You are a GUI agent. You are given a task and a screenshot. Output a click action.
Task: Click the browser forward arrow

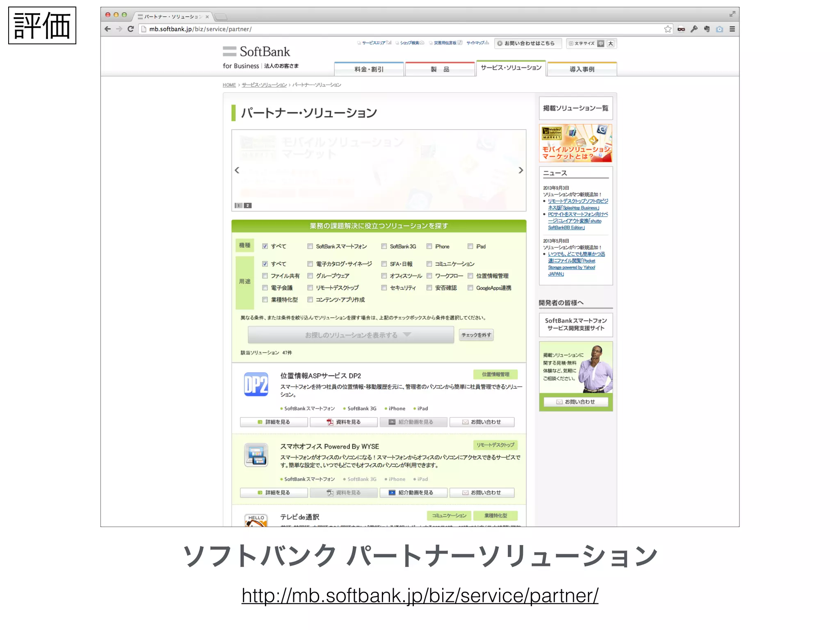[x=119, y=29]
